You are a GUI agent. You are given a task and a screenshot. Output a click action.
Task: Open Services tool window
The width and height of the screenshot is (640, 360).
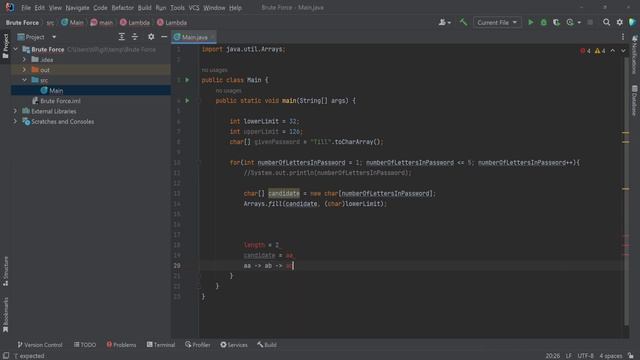point(234,345)
